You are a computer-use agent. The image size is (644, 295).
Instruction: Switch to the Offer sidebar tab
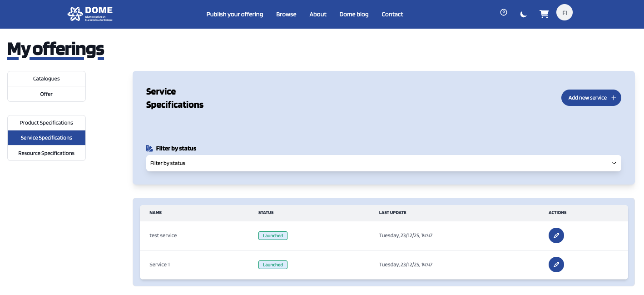(46, 94)
